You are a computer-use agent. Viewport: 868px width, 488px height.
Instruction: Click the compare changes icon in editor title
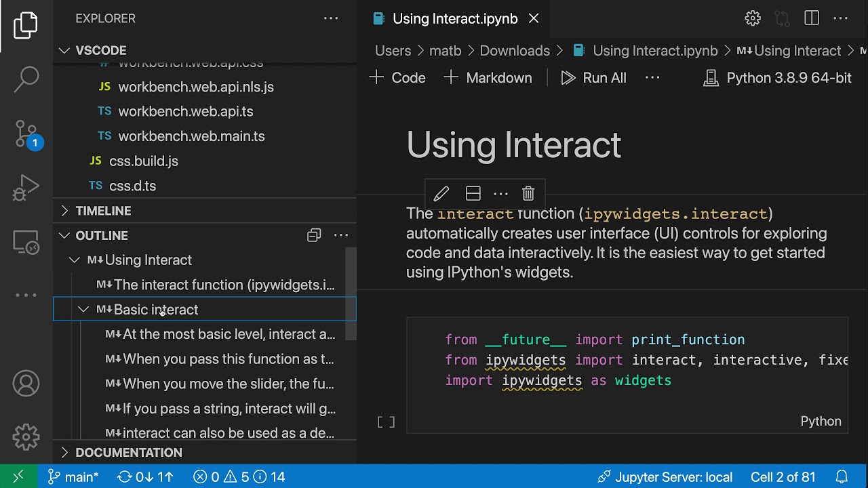coord(782,18)
